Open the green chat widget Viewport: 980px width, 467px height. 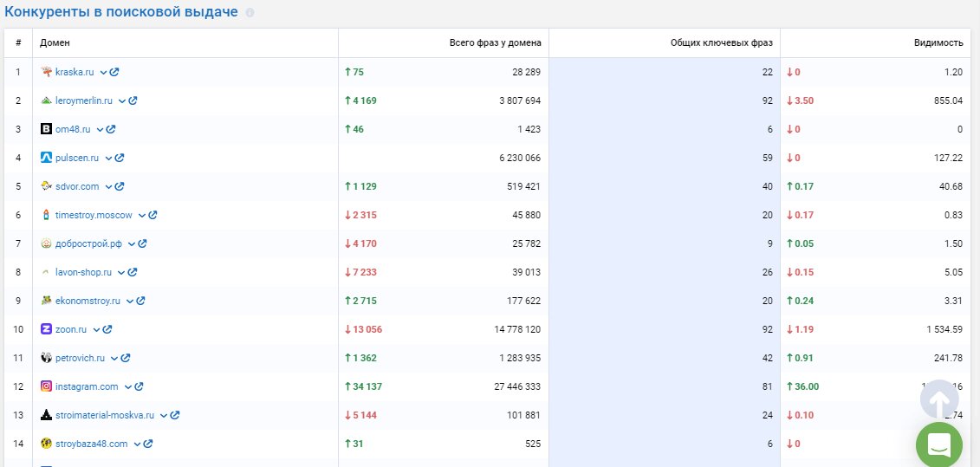939,445
